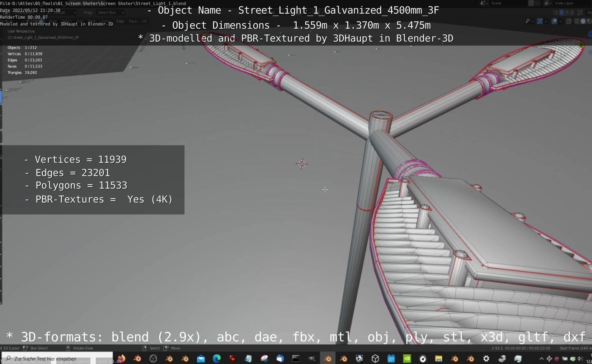Click 'Vertices 0/11,939' statistics line
Viewport: 592px width, 364px height.
(x=25, y=54)
